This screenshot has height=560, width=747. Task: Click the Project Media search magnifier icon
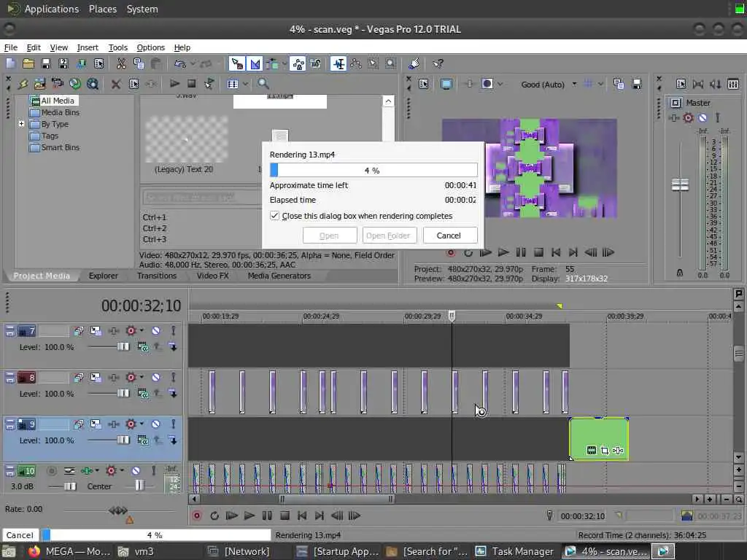pos(263,84)
